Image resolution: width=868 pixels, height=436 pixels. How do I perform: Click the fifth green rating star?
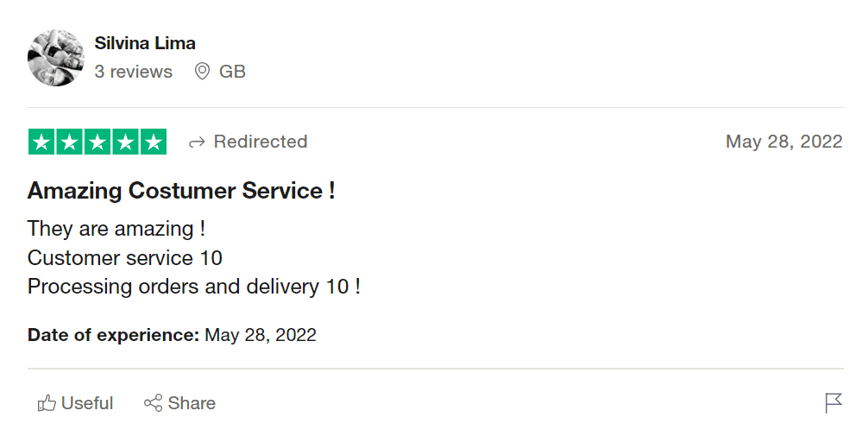coord(153,142)
